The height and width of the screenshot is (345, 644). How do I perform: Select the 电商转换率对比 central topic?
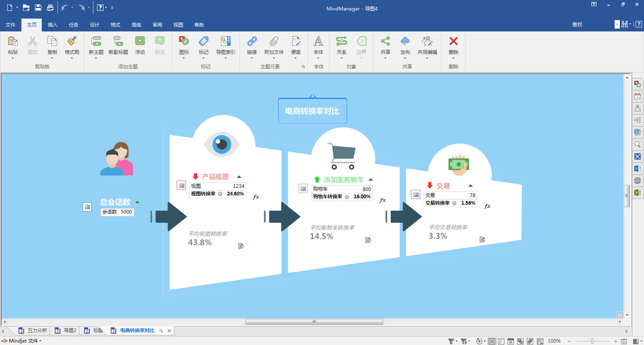tap(312, 111)
